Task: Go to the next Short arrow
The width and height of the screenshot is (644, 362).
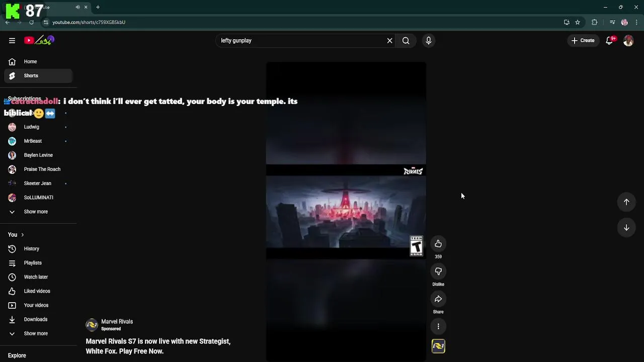Action: [x=626, y=228]
